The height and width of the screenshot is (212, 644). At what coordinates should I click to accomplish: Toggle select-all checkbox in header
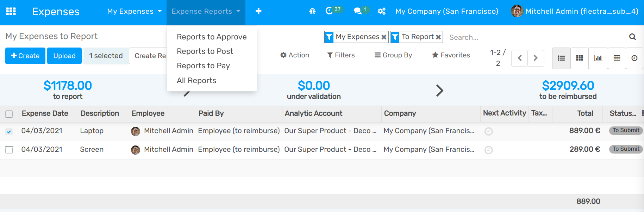click(x=9, y=114)
